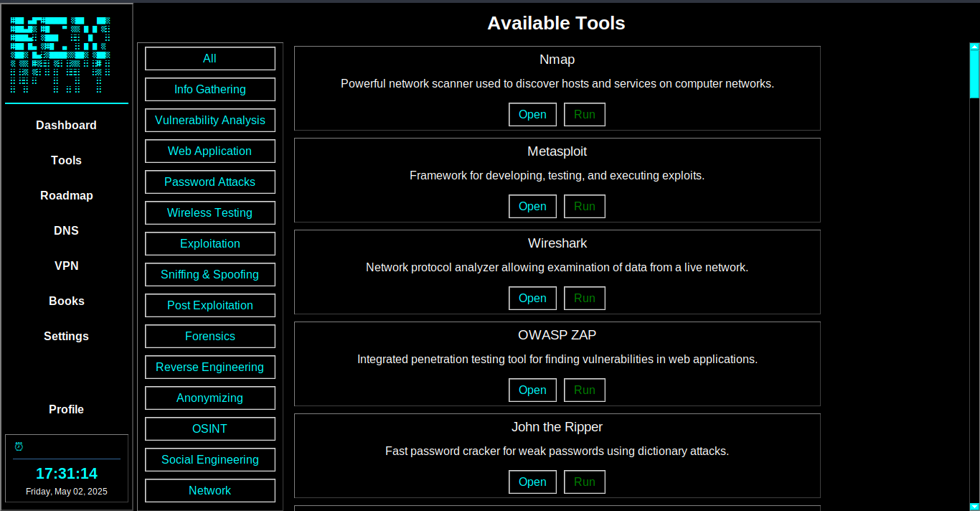
Task: Select Wireless Testing category
Action: click(x=210, y=213)
